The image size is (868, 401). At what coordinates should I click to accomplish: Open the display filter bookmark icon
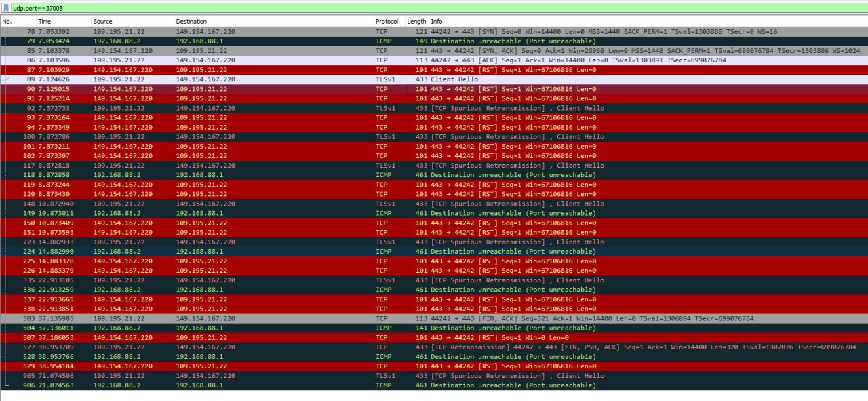pyautogui.click(x=7, y=8)
